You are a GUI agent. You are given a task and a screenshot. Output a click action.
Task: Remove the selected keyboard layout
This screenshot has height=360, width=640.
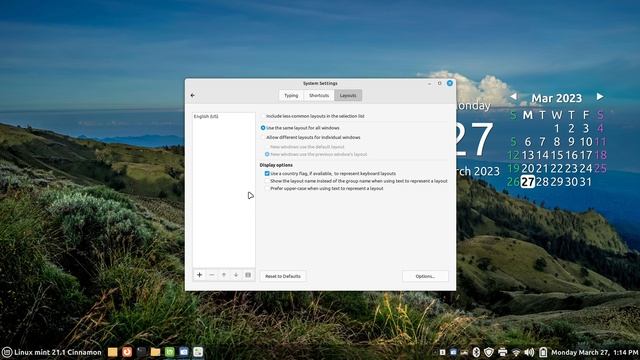tap(211, 275)
